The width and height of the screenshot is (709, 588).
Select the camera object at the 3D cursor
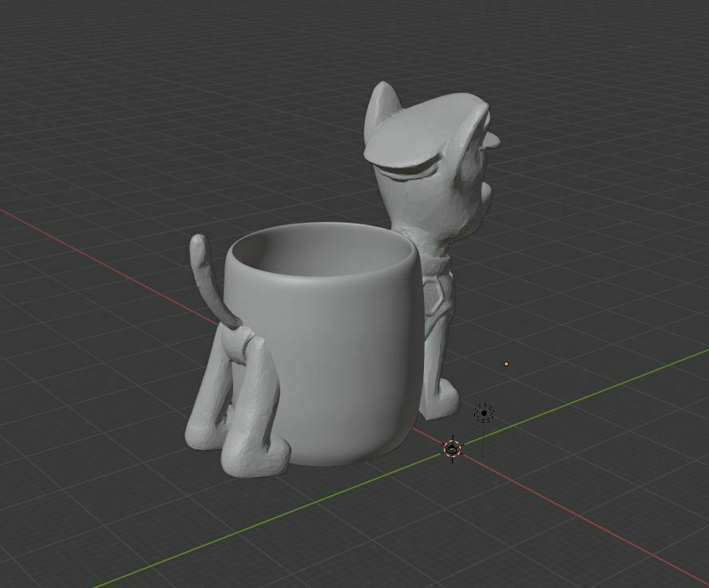[452, 449]
